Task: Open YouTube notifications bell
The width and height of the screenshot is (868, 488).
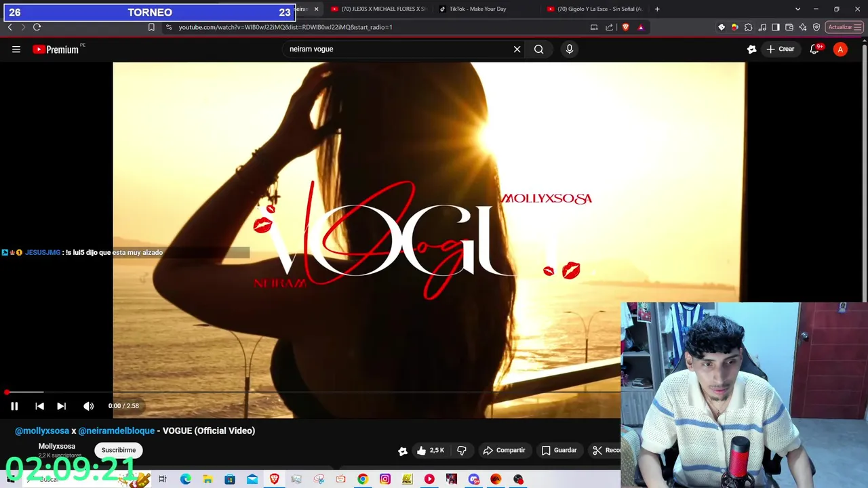Action: tap(815, 49)
